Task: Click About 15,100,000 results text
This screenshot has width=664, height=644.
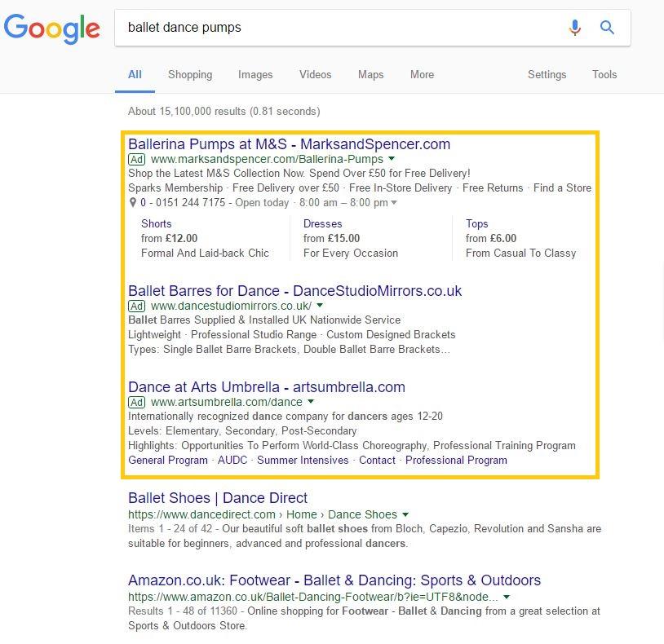Action: [x=224, y=112]
